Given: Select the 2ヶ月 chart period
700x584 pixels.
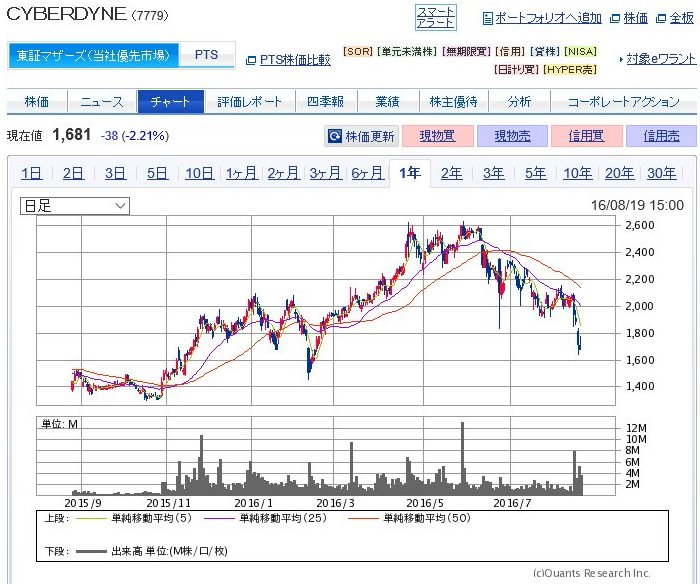Looking at the screenshot, I should tap(283, 173).
